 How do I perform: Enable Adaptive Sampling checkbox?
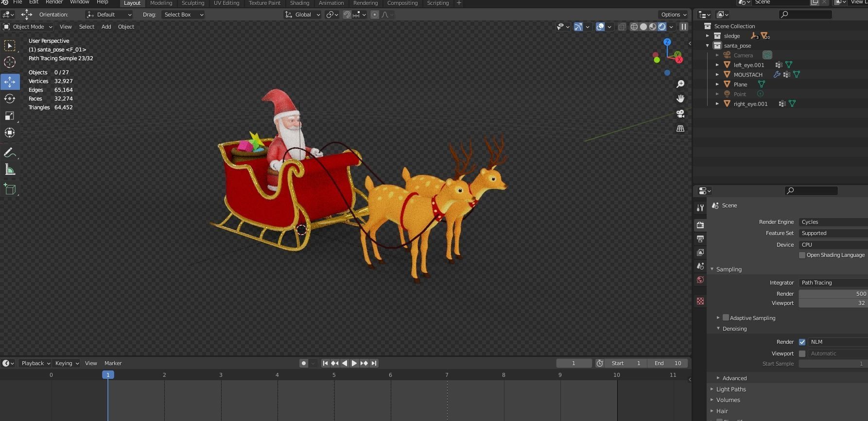(726, 318)
